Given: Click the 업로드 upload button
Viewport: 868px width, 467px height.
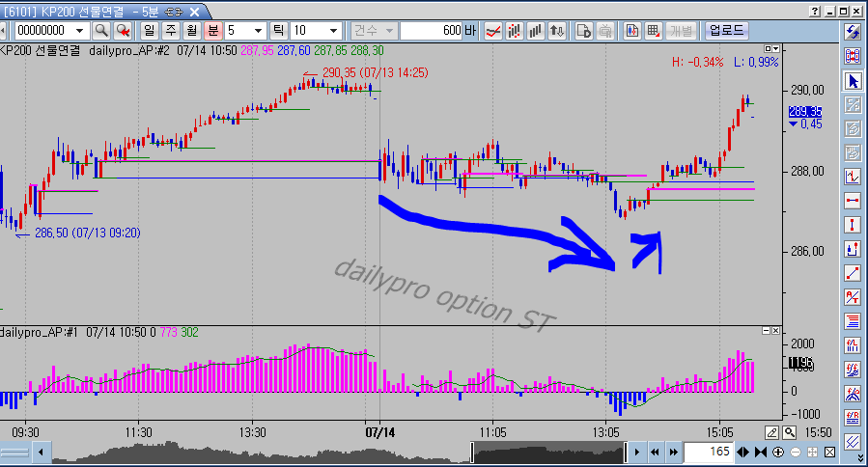Looking at the screenshot, I should tap(726, 31).
